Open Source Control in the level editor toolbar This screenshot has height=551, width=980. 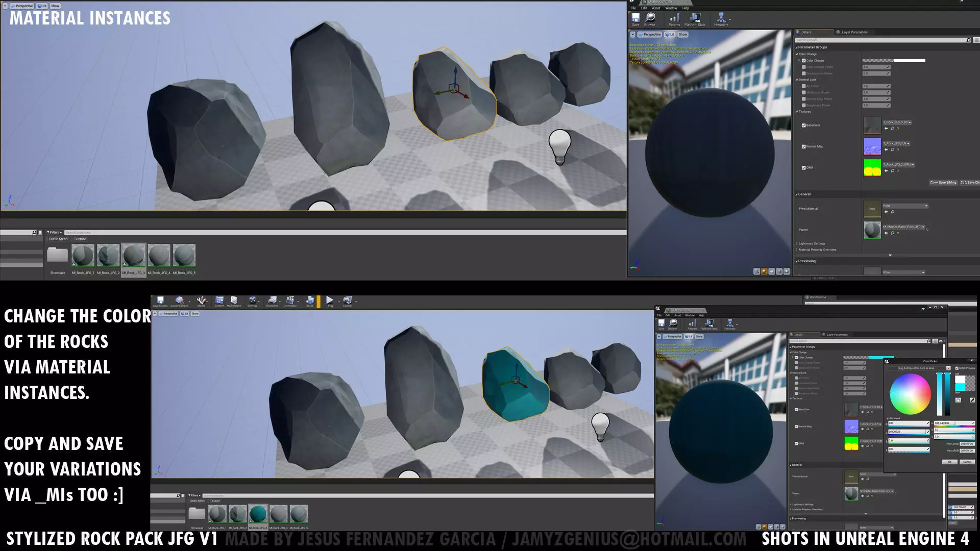point(179,302)
